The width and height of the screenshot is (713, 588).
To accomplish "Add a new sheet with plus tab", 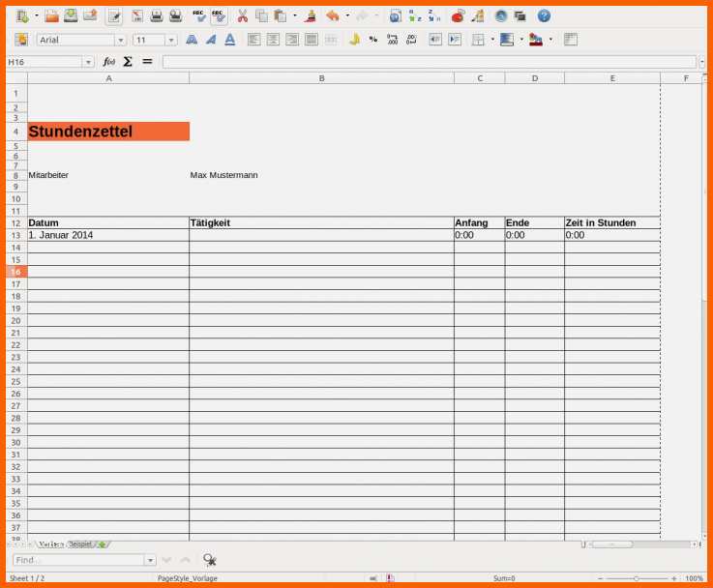I will (103, 544).
